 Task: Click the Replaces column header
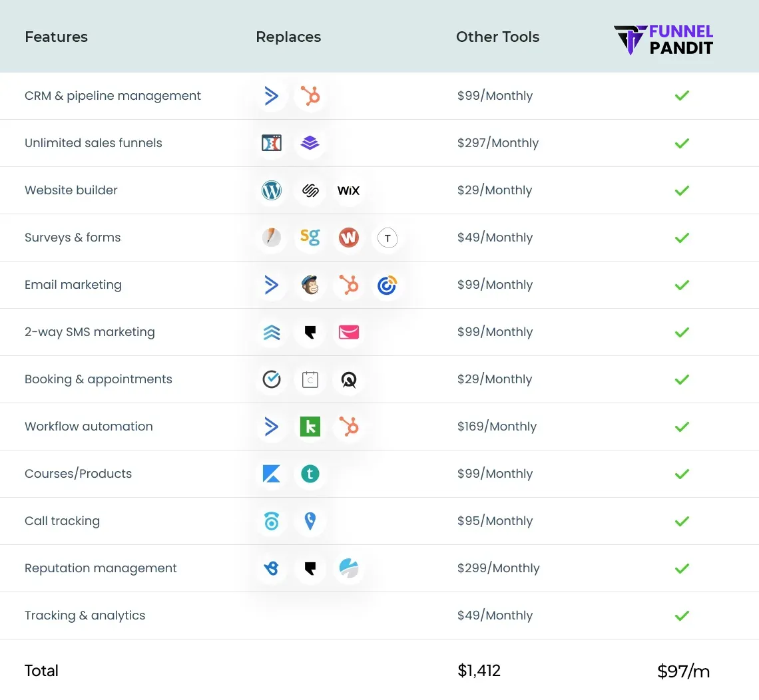click(x=288, y=37)
